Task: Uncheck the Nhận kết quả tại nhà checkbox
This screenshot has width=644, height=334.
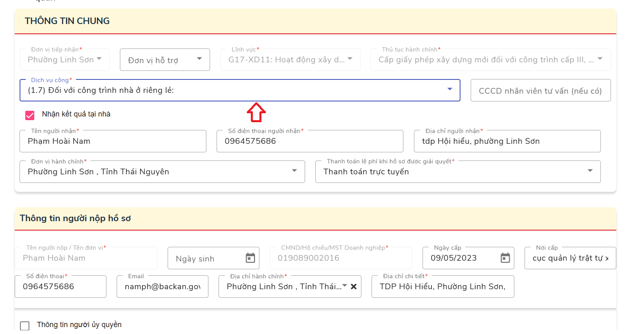Action: click(30, 115)
